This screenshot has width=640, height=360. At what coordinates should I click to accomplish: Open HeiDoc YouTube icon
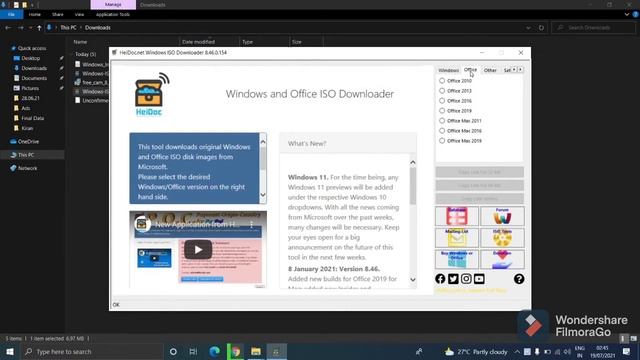[x=479, y=279]
